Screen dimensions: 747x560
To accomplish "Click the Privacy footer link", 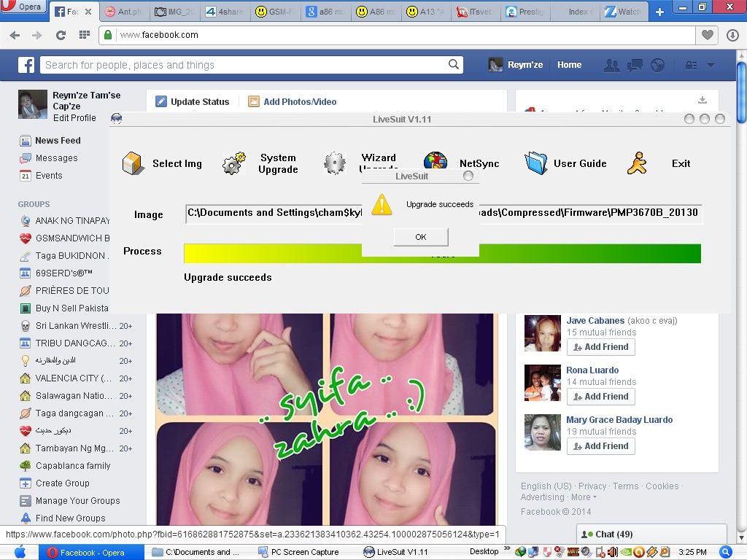I will click(592, 486).
